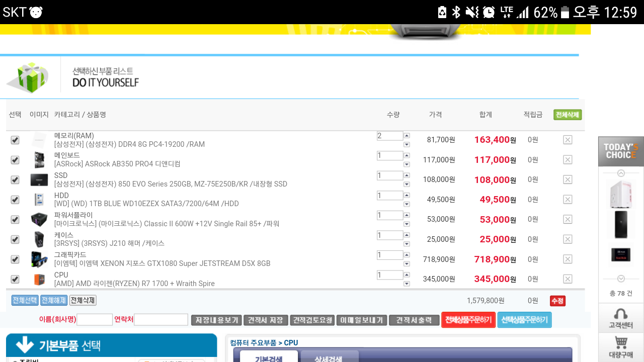Click the 이메일보내기 button
This screenshot has width=644, height=362.
click(362, 320)
